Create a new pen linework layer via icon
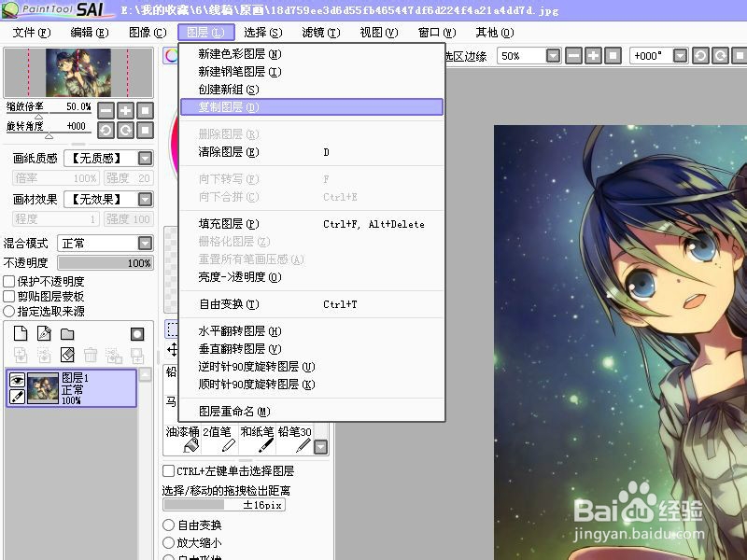 pyautogui.click(x=44, y=333)
